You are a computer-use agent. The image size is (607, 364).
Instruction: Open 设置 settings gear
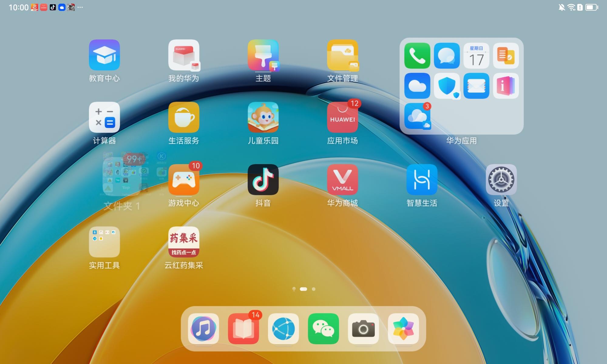[501, 180]
